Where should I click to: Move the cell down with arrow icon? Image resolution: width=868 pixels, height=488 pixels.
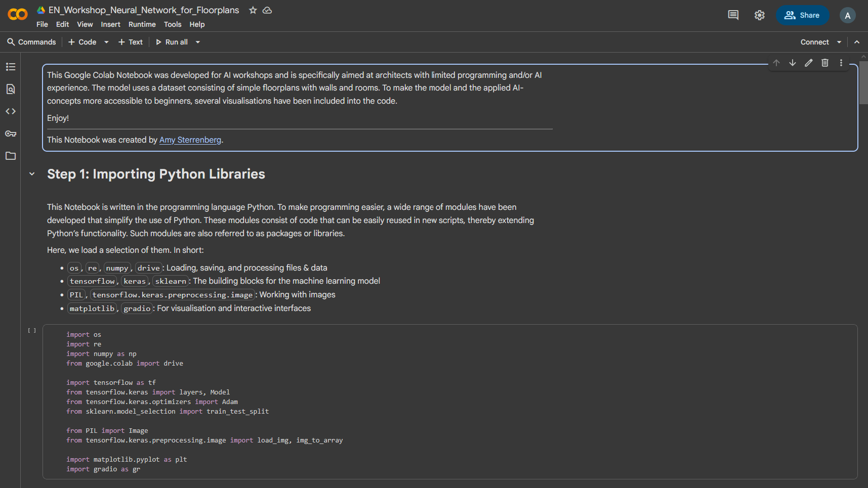coord(793,63)
